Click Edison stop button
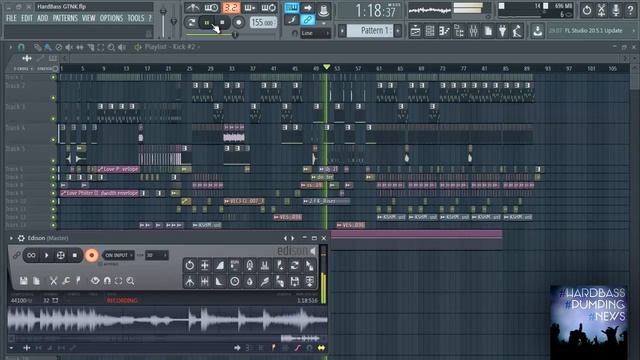 pyautogui.click(x=75, y=256)
